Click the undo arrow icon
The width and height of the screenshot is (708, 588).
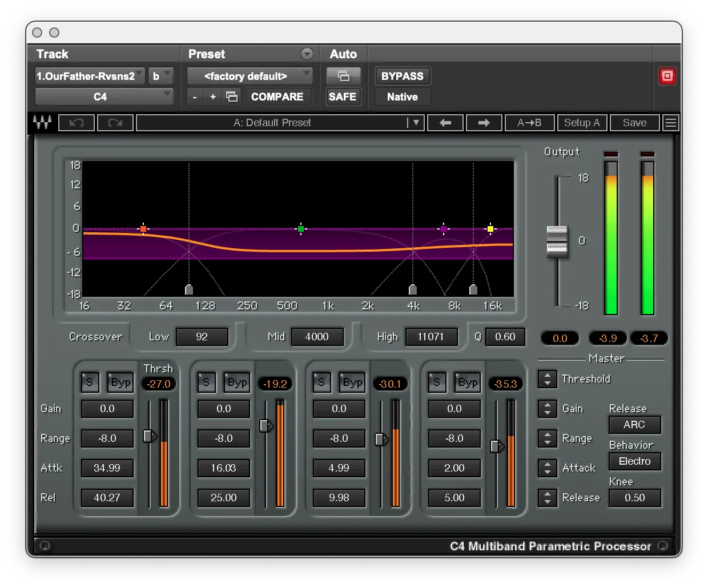pos(77,122)
